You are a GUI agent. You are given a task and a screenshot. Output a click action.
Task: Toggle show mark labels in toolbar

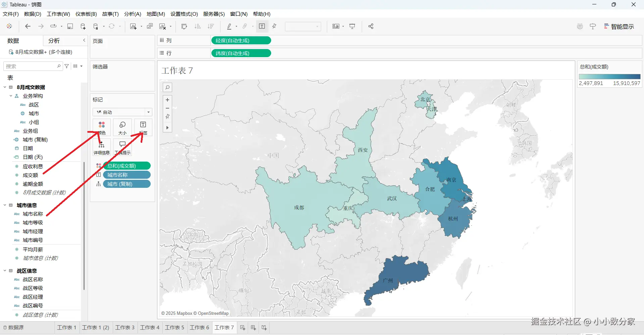[x=262, y=26]
